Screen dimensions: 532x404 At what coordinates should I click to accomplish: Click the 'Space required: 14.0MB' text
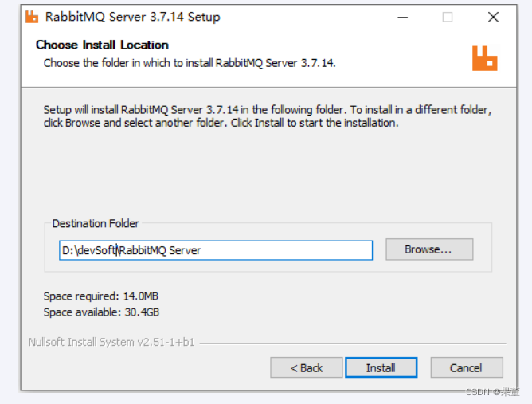click(x=101, y=296)
